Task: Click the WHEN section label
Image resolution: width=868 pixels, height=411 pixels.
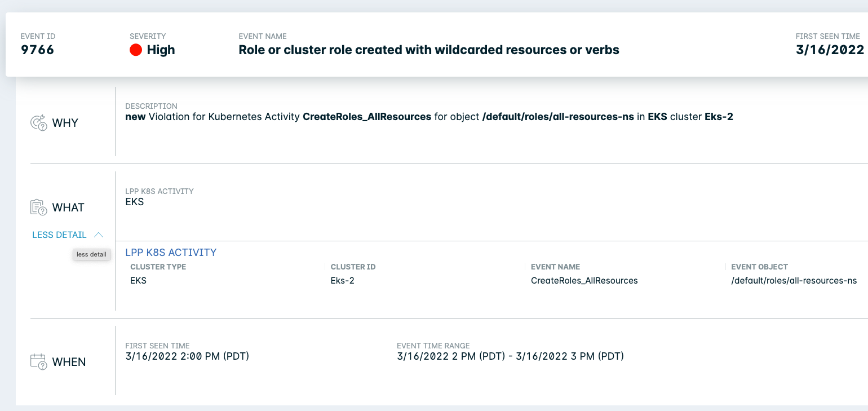Action: coord(69,362)
